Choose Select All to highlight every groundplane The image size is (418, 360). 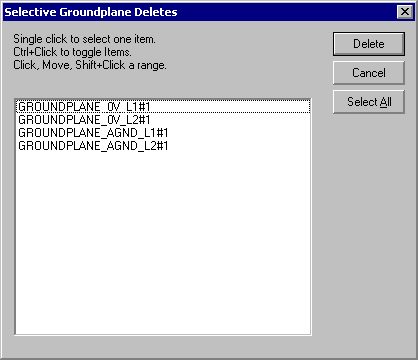coord(369,102)
